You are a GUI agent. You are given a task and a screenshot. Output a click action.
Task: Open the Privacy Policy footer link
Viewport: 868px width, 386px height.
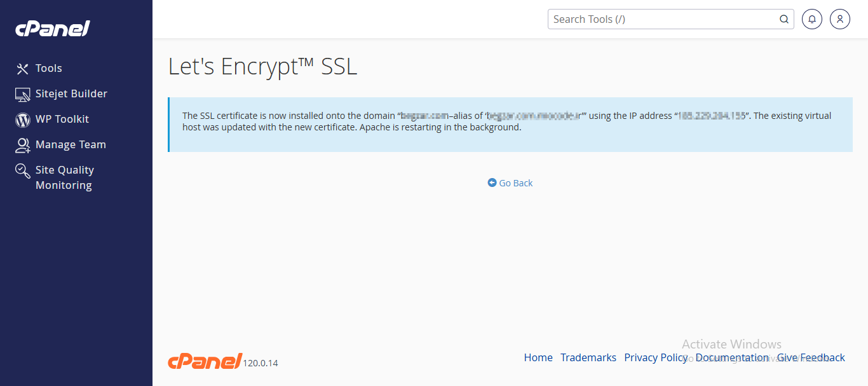coord(656,357)
